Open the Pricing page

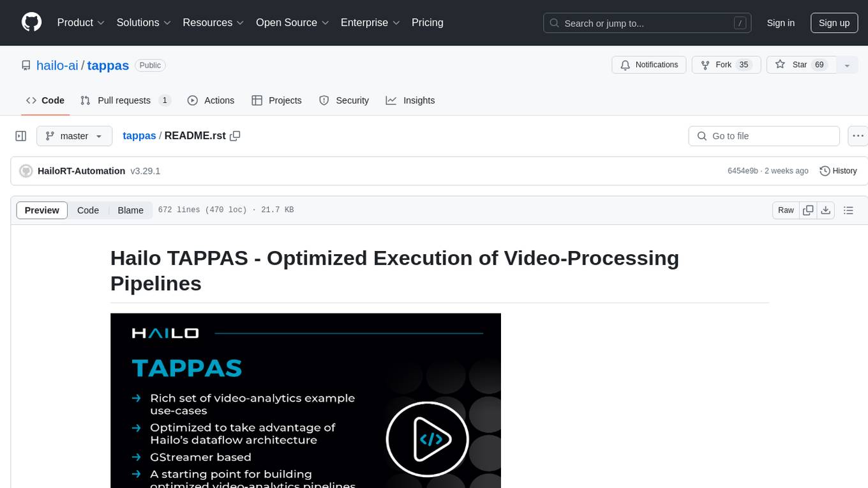(x=428, y=22)
